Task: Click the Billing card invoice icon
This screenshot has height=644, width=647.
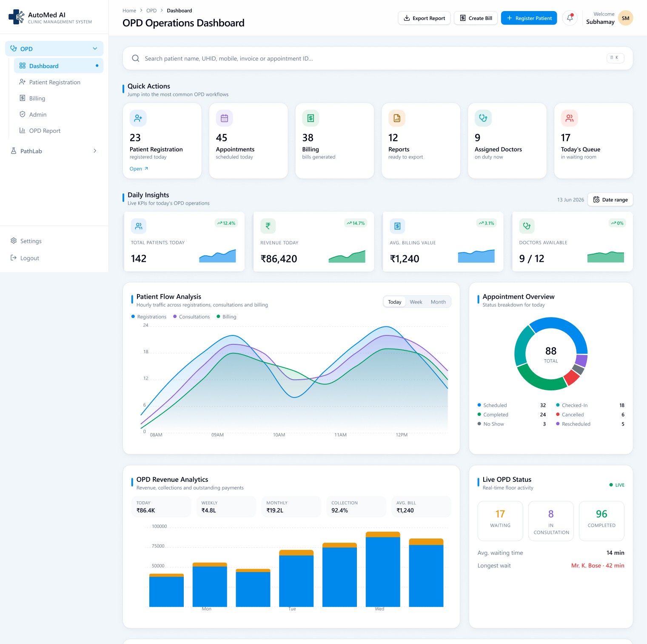Action: point(311,118)
